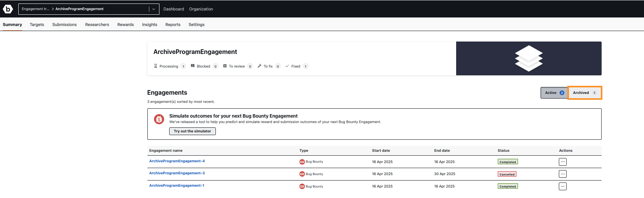
Task: Click Completed status of ArchiveProgramEngagement-4
Action: pos(508,162)
